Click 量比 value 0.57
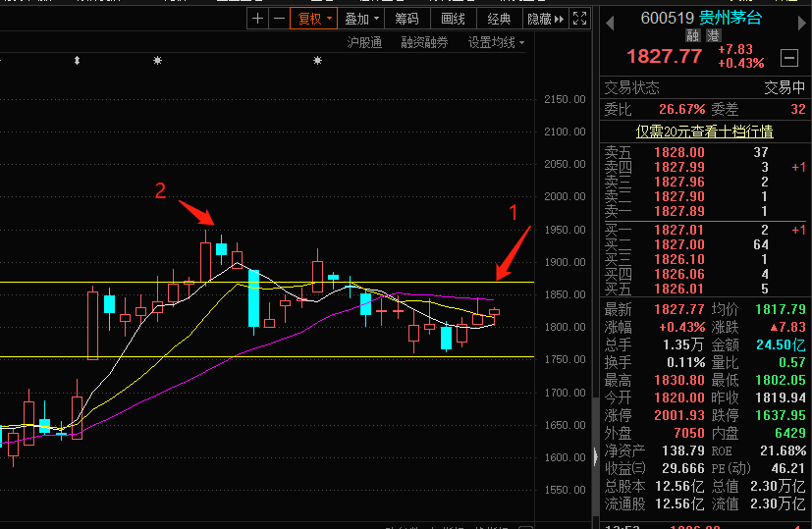812x529 pixels. click(791, 362)
